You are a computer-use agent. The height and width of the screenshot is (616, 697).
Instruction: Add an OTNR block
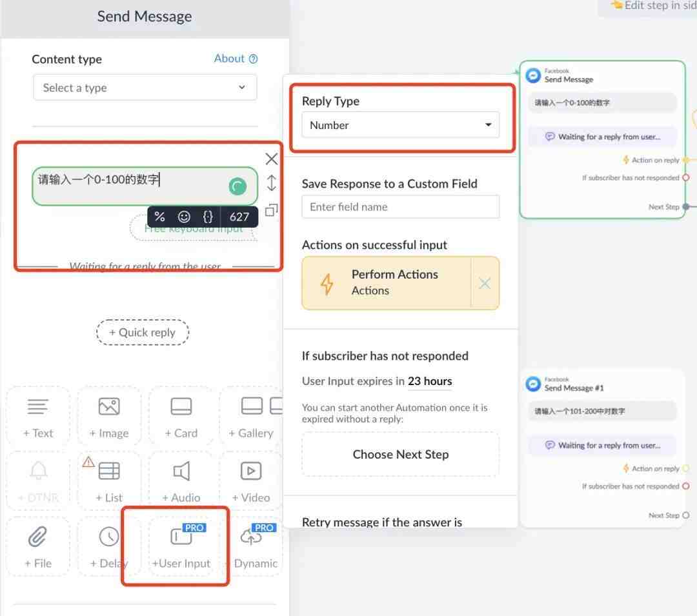pyautogui.click(x=38, y=481)
